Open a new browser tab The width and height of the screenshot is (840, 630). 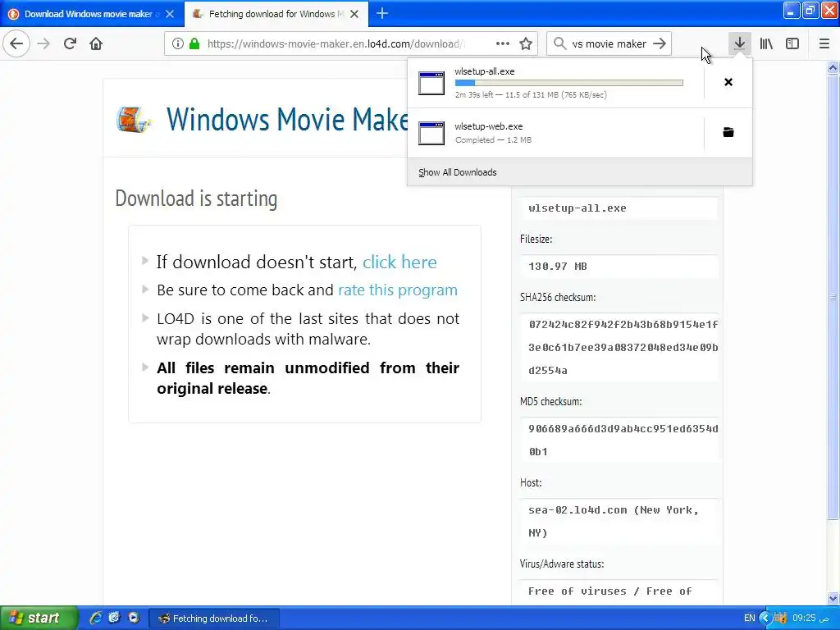pyautogui.click(x=382, y=13)
